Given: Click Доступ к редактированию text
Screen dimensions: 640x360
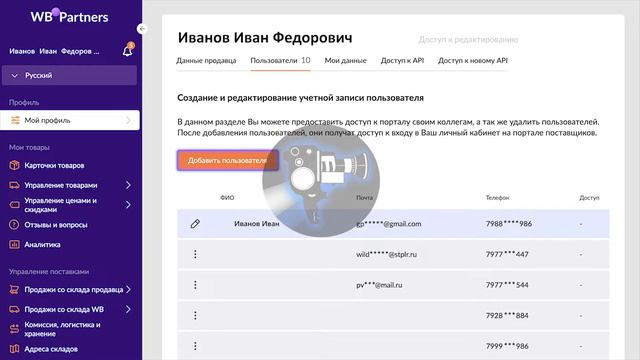Looking at the screenshot, I should 468,40.
